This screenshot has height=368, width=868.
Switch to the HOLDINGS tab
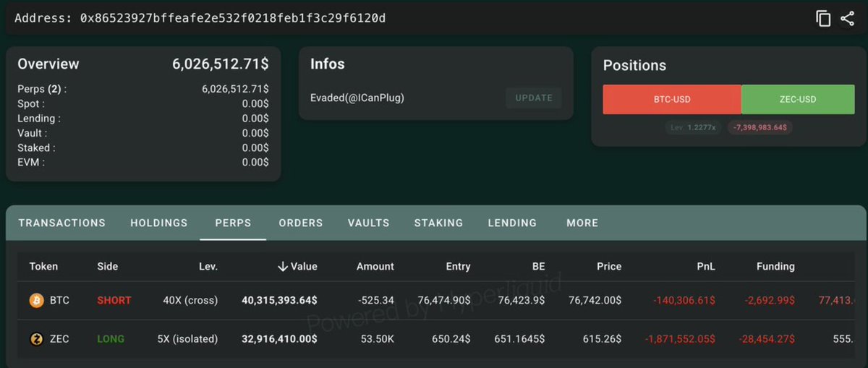click(x=159, y=223)
